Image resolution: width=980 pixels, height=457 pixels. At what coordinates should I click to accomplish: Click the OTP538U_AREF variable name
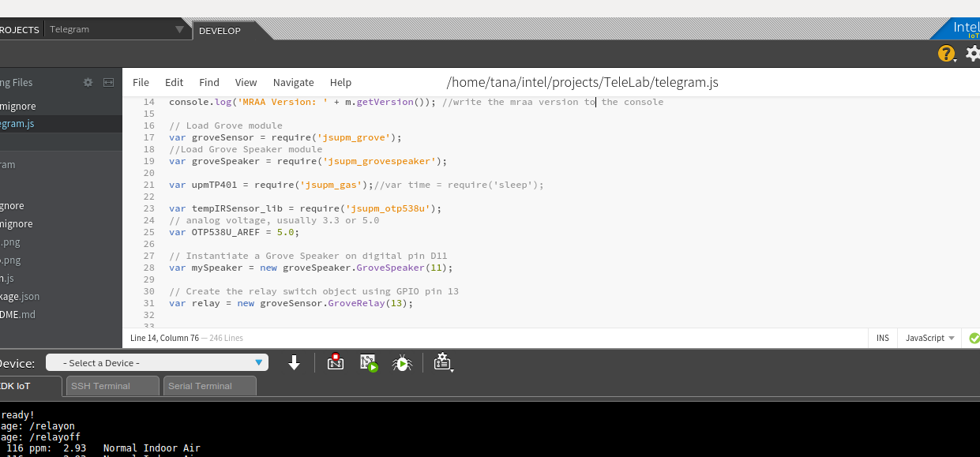[x=226, y=232]
